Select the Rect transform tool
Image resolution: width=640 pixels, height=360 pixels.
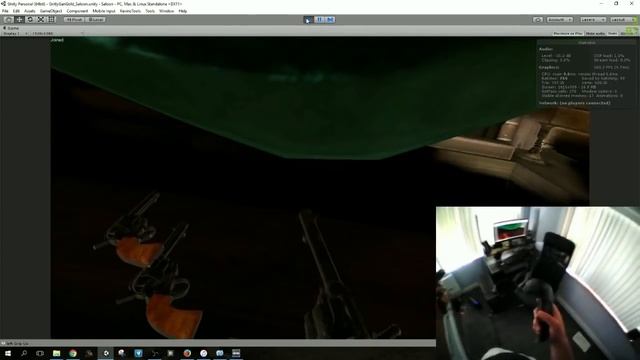click(x=51, y=20)
